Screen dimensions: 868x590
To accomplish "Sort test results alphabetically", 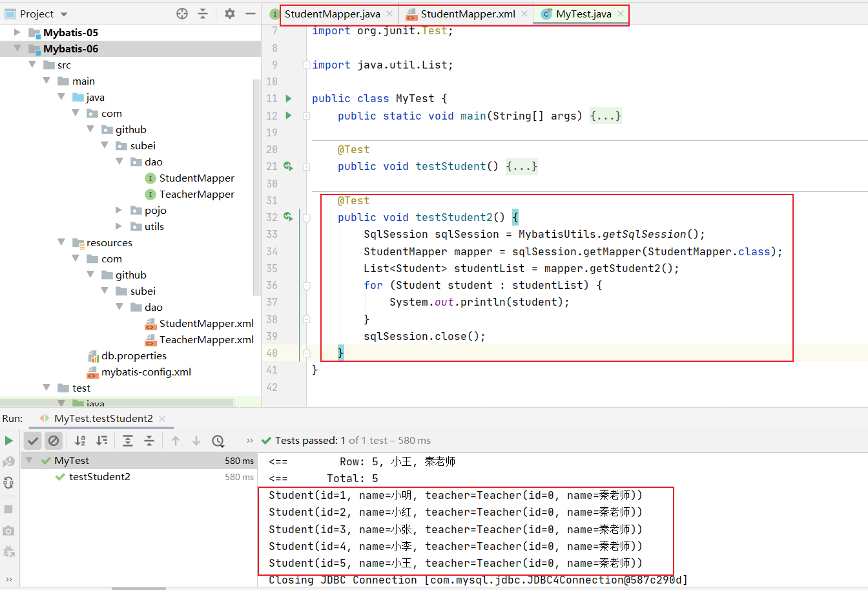I will [x=80, y=441].
